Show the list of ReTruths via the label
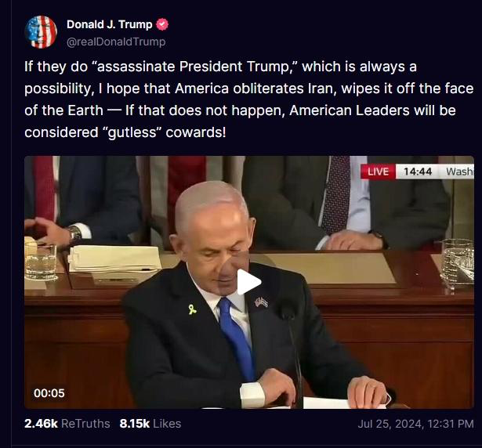The image size is (482, 448). click(85, 424)
